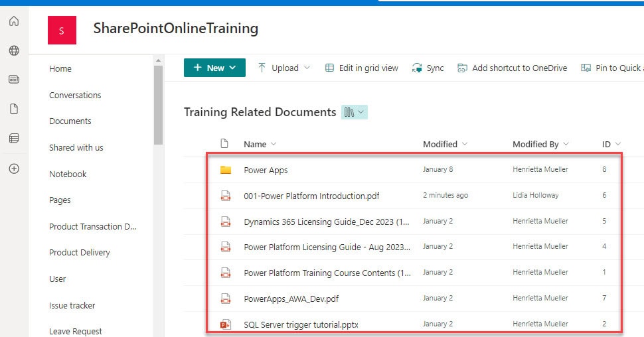Open Power Platform Training Course Contents file

(x=327, y=273)
